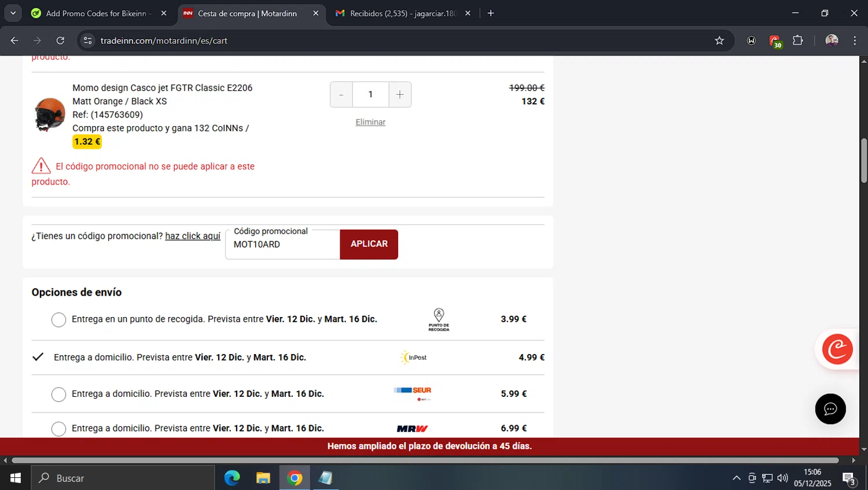Select pickup point delivery at 3.99 €
This screenshot has width=868, height=490.
click(x=58, y=320)
